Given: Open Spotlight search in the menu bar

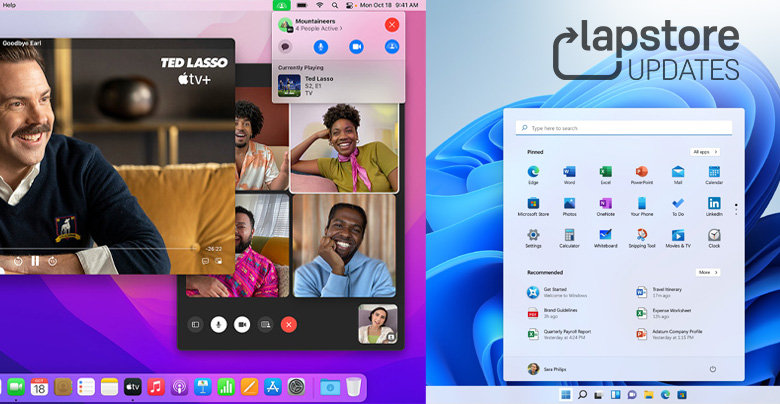Looking at the screenshot, I should click(335, 5).
